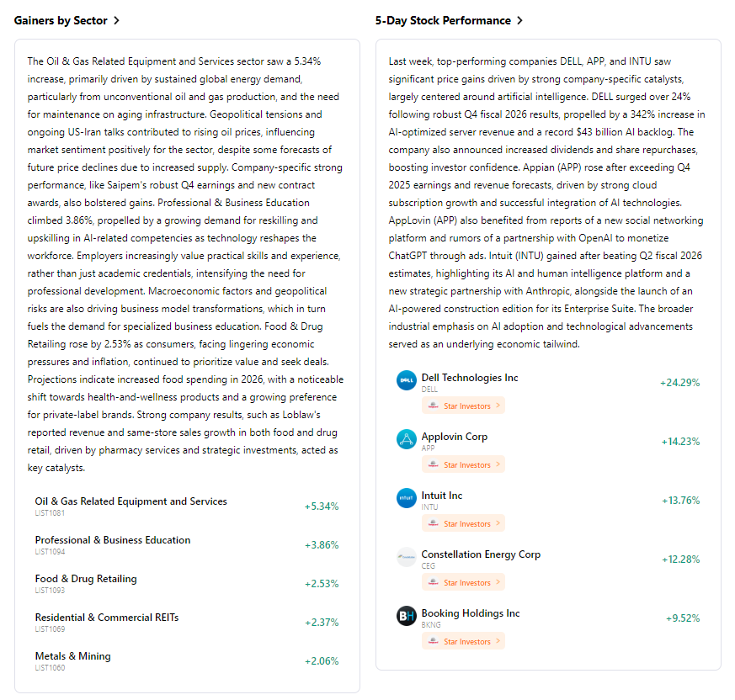The width and height of the screenshot is (735, 700).
Task: Open Oil & Gas Related Equipment sector
Action: [130, 501]
